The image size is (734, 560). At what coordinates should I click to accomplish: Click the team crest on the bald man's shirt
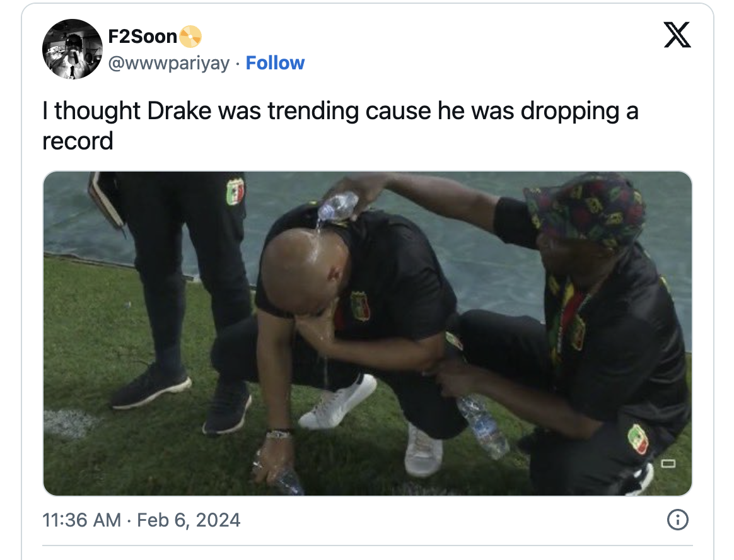tap(360, 306)
